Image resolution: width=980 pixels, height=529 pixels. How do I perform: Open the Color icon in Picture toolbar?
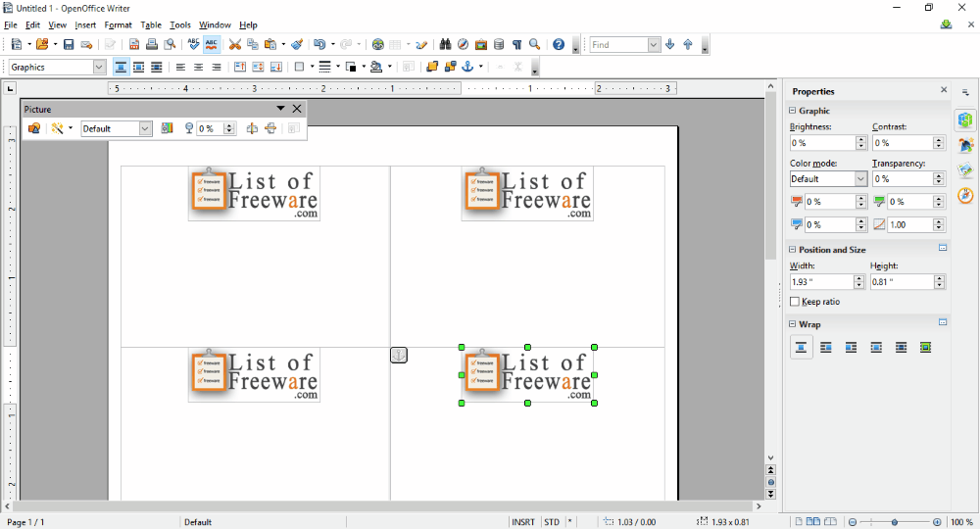click(167, 128)
